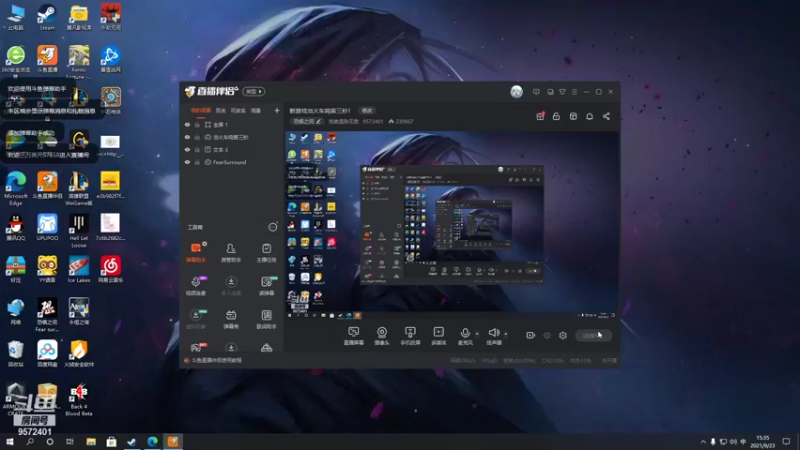
Task: Open the mode switch pill beside logo
Action: [254, 92]
